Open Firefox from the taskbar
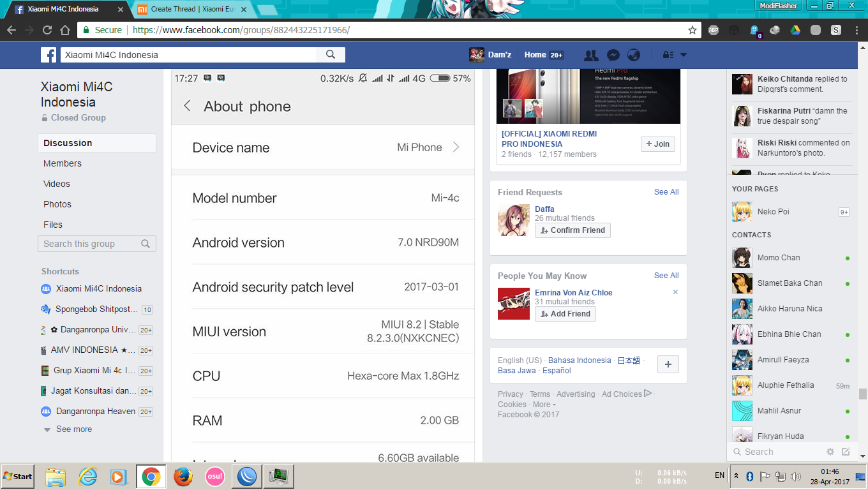The width and height of the screenshot is (868, 490). [183, 477]
